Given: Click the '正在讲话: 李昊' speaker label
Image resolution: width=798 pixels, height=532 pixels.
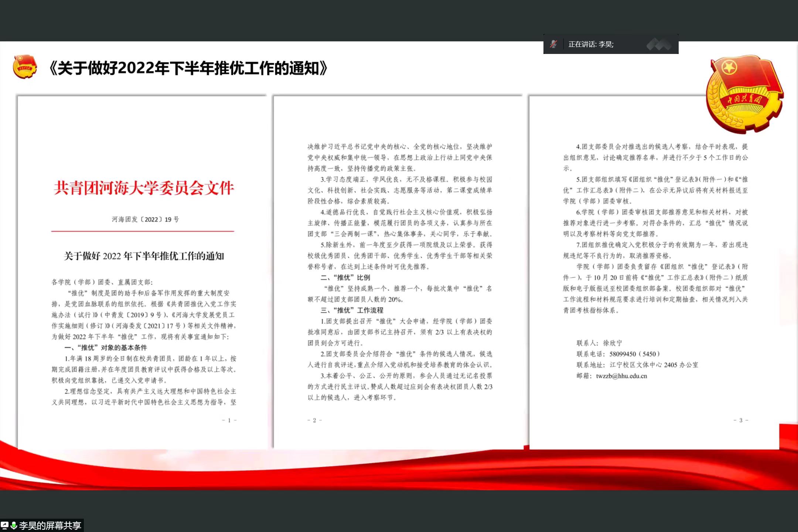Looking at the screenshot, I should (591, 44).
